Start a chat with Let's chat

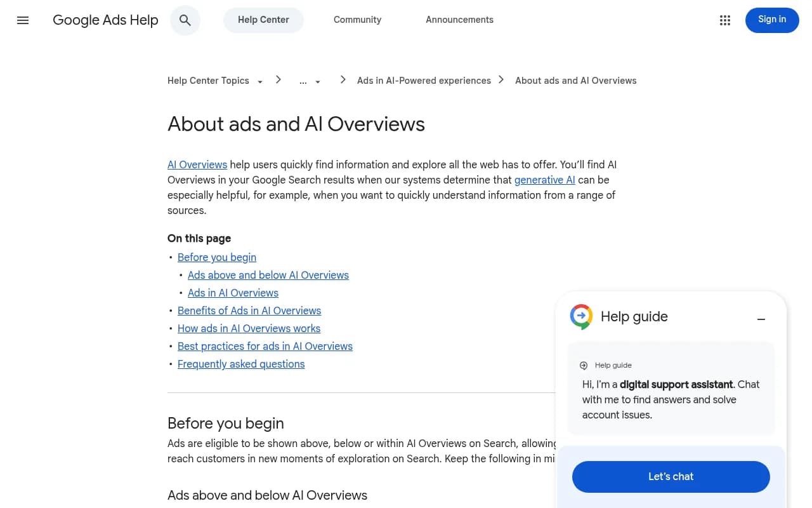pos(671,477)
